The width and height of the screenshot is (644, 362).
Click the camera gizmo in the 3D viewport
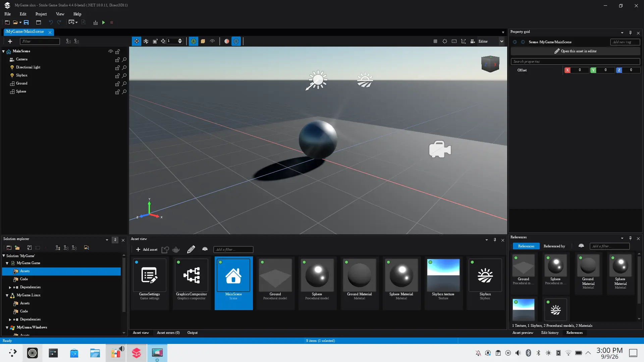440,149
